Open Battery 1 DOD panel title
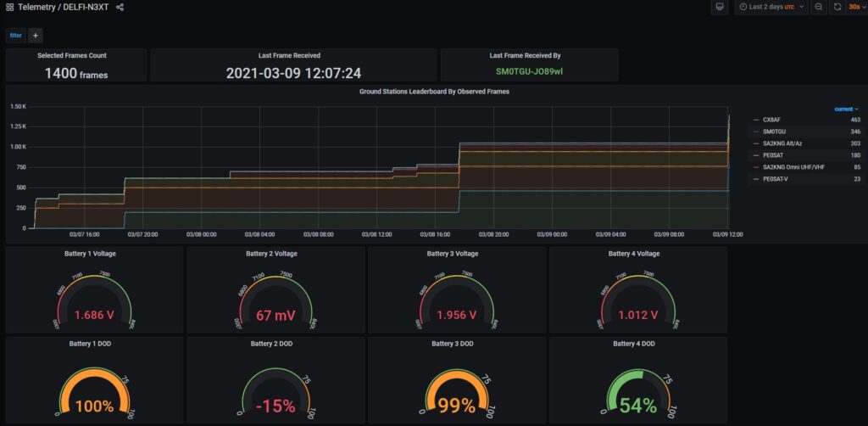 coord(90,344)
